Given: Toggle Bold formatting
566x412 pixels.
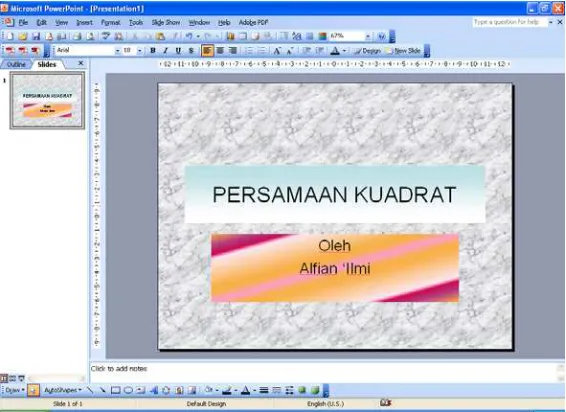Looking at the screenshot, I should coord(153,51).
